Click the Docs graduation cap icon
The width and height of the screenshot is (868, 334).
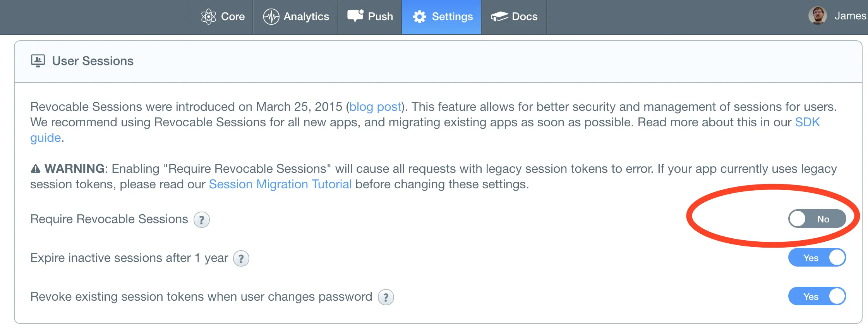[x=499, y=17]
